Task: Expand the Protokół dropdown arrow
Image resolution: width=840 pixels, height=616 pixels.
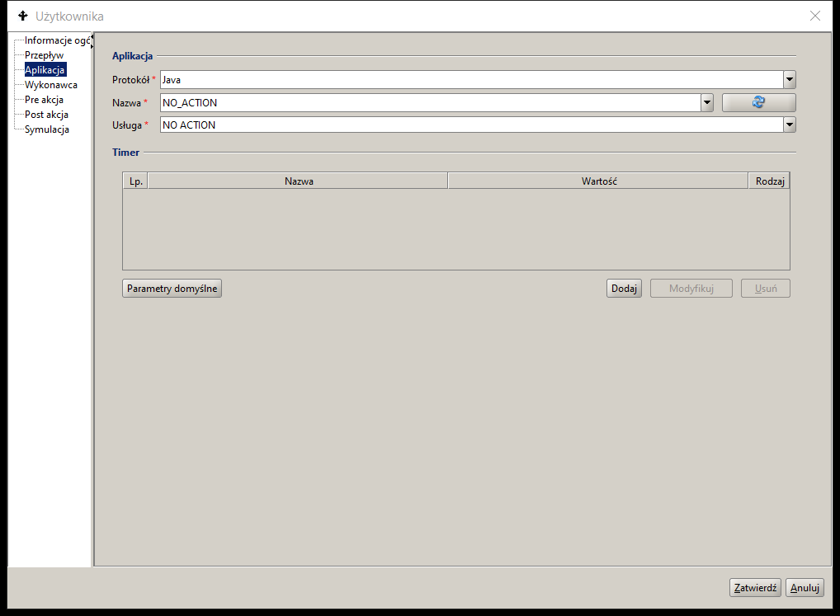Action: (790, 80)
